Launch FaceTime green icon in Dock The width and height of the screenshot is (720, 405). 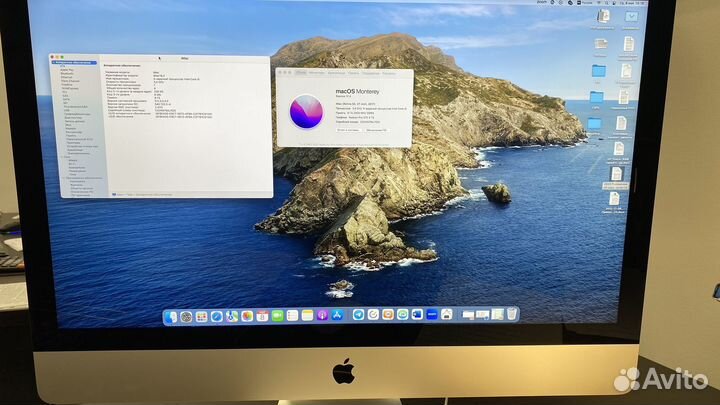[x=277, y=316]
